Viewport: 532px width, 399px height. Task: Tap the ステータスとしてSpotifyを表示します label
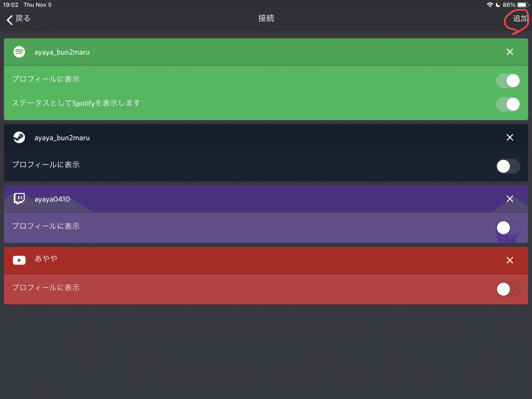click(76, 103)
